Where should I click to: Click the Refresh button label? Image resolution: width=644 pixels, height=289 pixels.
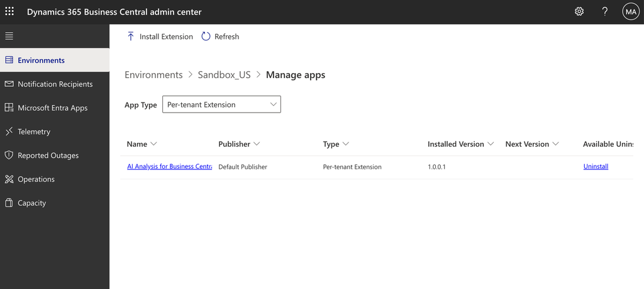[x=226, y=37]
